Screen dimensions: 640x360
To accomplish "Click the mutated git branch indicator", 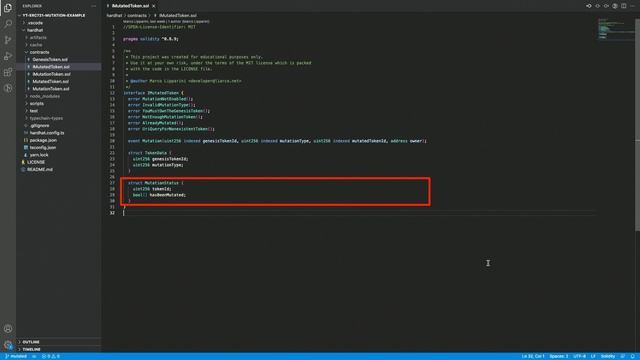I will (16, 356).
